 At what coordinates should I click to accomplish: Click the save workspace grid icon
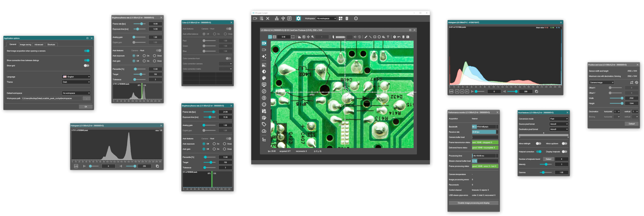click(x=341, y=18)
